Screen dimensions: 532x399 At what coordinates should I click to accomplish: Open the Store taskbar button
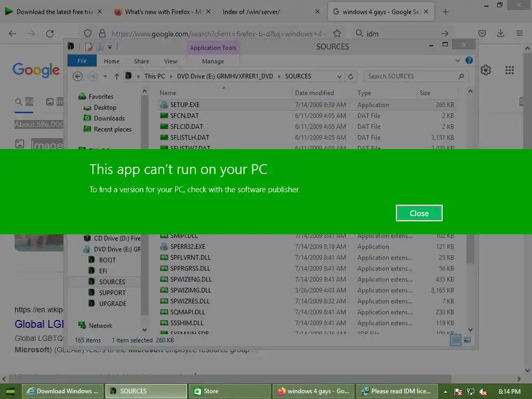coord(230,391)
